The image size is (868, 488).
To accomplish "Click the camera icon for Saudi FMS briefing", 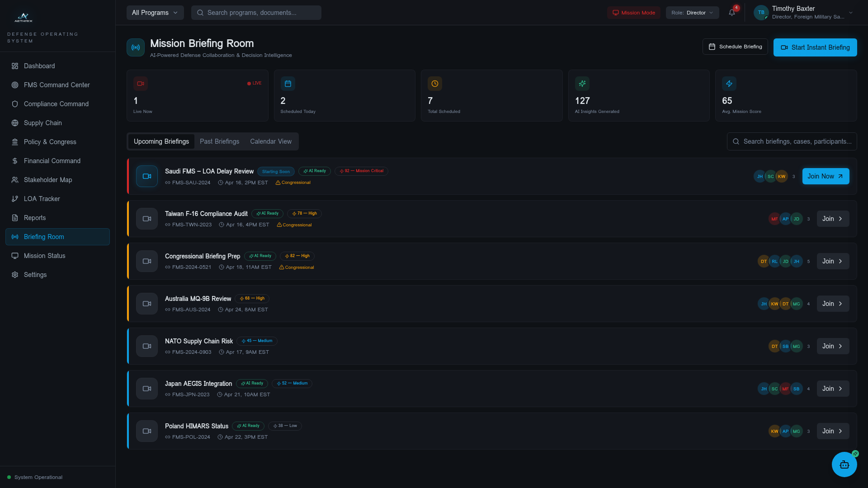I will [x=147, y=176].
